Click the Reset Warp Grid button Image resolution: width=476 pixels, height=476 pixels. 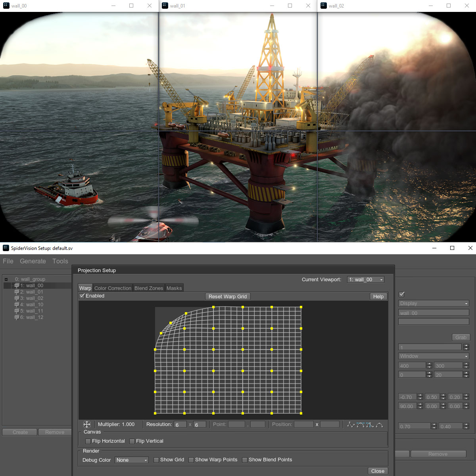[227, 297]
